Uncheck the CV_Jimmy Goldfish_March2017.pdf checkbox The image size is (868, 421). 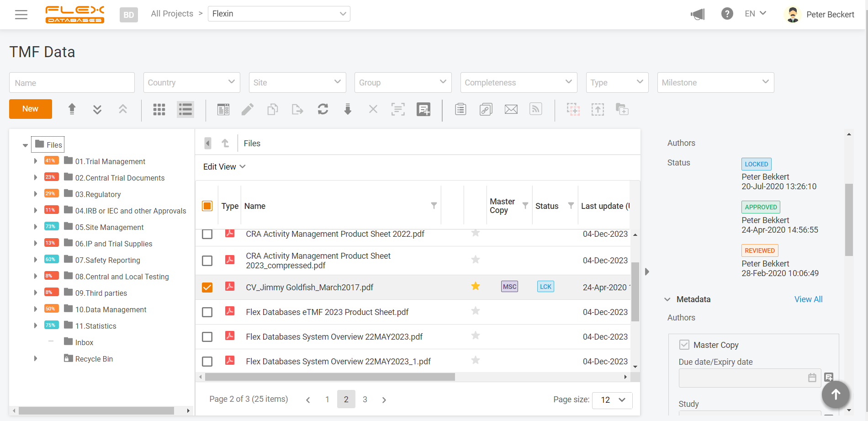(207, 287)
